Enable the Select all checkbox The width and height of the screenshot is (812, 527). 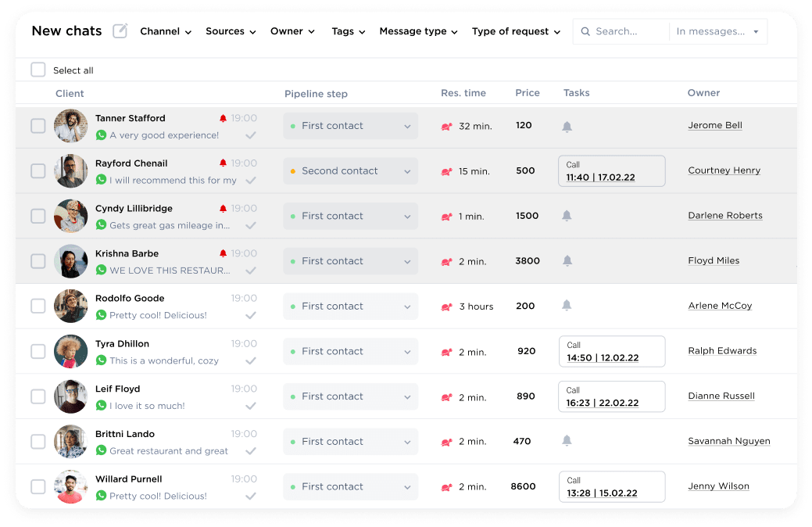[x=38, y=70]
